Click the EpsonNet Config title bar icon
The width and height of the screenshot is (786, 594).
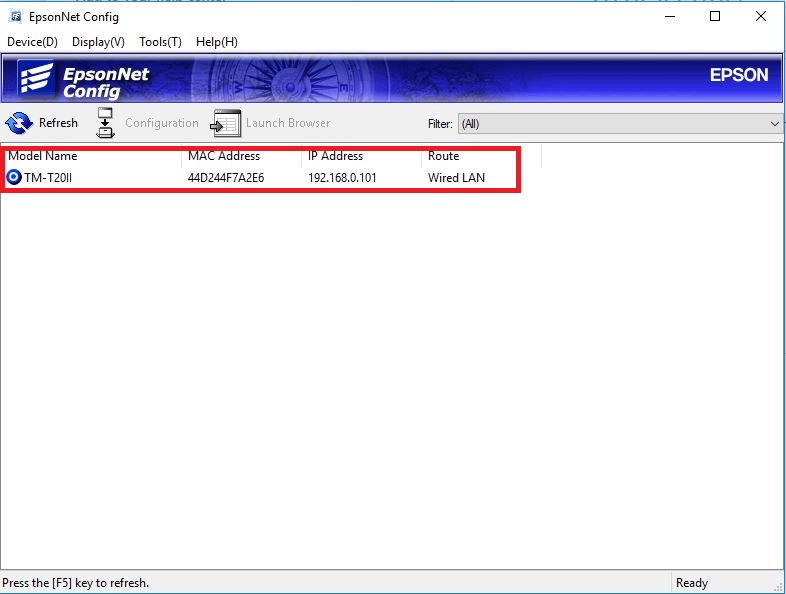(x=16, y=17)
